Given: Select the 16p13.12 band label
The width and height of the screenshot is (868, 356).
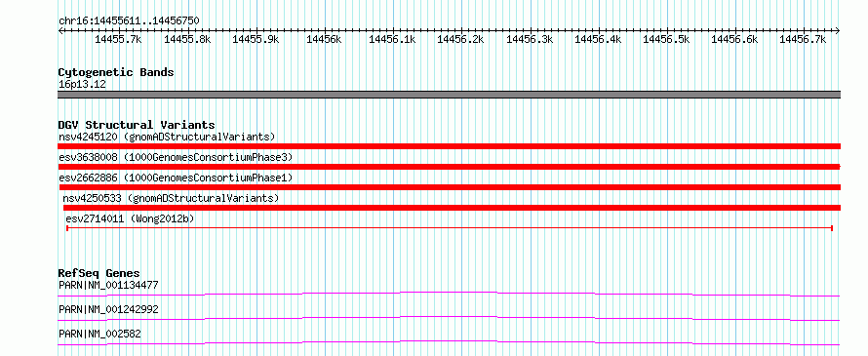Looking at the screenshot, I should (82, 85).
